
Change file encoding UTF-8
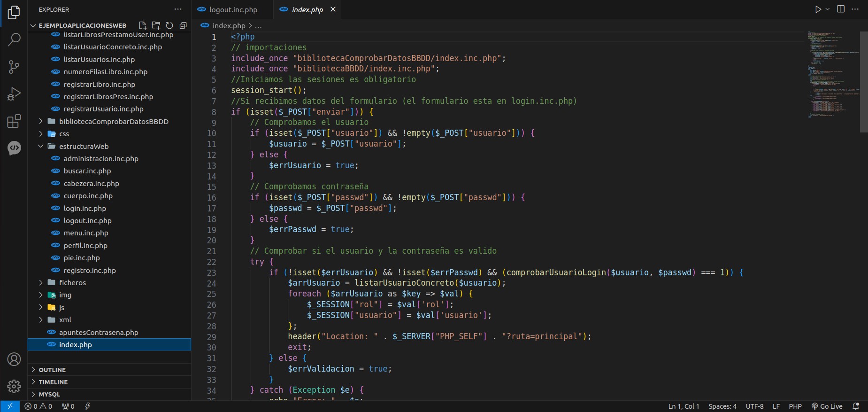pos(754,406)
